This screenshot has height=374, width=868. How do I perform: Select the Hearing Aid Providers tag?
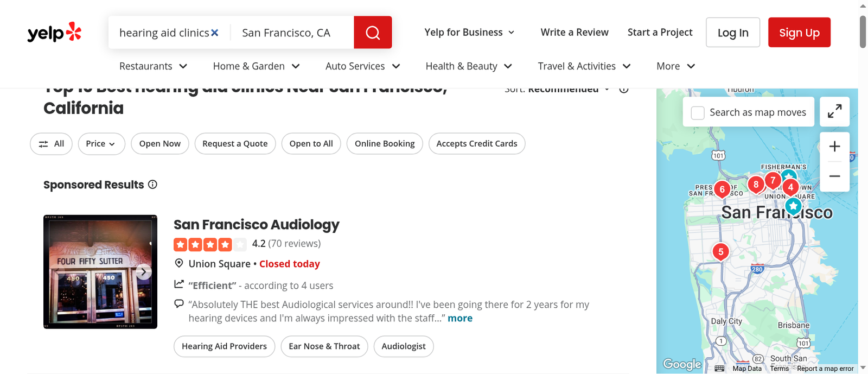pyautogui.click(x=224, y=346)
